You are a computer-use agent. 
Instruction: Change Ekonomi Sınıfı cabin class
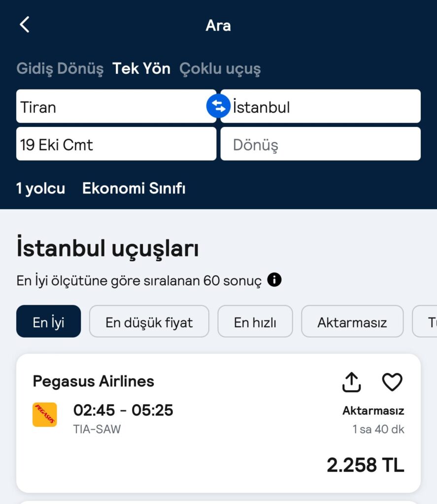(134, 189)
